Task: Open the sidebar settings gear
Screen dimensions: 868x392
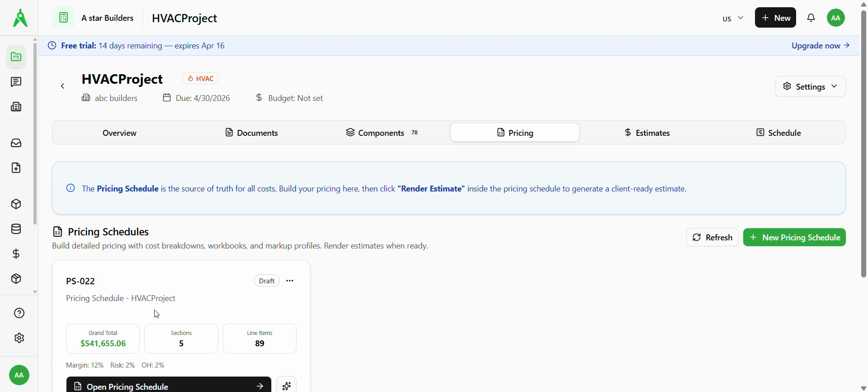Action: click(19, 338)
